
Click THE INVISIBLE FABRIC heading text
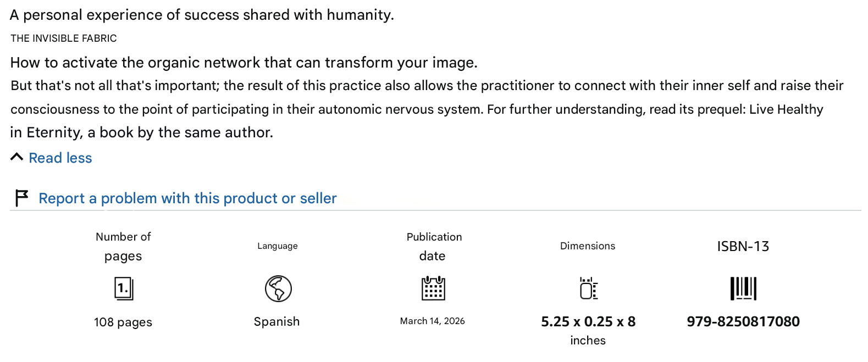pyautogui.click(x=64, y=38)
